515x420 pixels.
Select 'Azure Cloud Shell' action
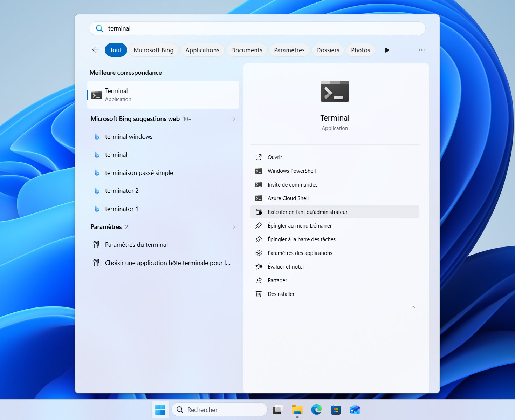click(x=335, y=198)
